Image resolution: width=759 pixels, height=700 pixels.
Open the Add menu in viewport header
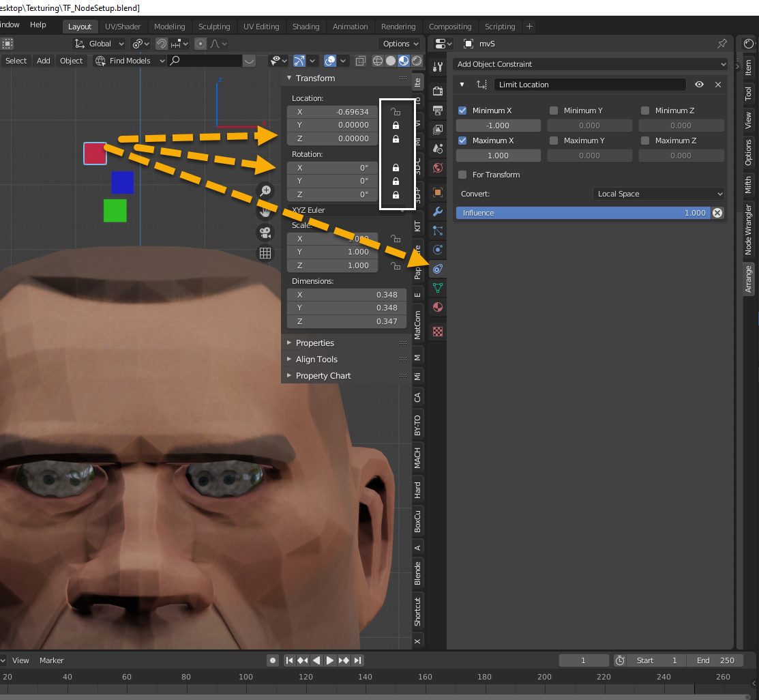coord(43,61)
